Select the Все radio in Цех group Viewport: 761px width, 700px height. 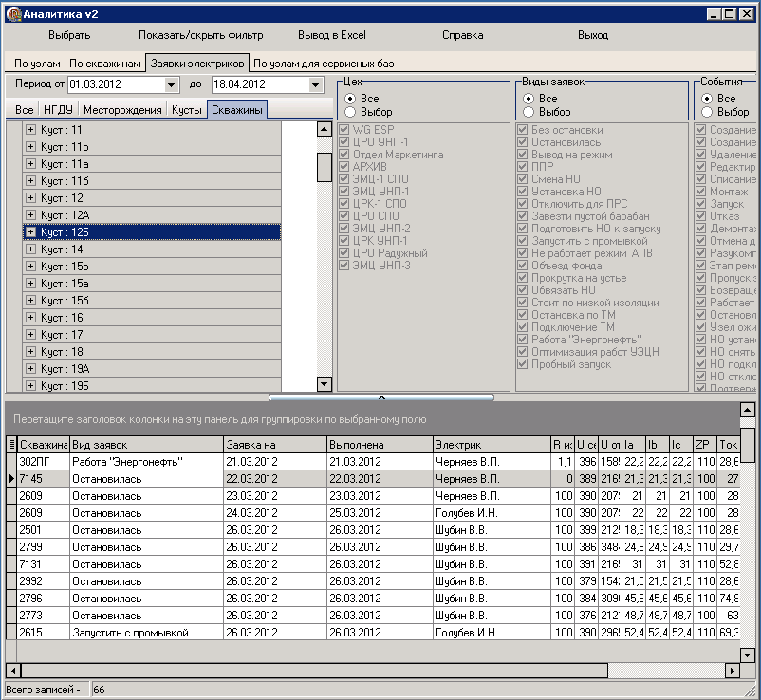[350, 99]
